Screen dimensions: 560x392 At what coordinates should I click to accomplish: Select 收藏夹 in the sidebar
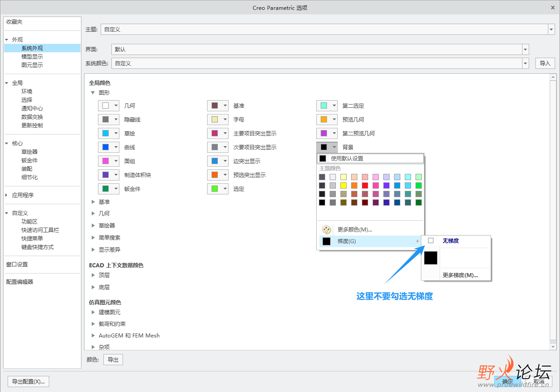(x=14, y=22)
